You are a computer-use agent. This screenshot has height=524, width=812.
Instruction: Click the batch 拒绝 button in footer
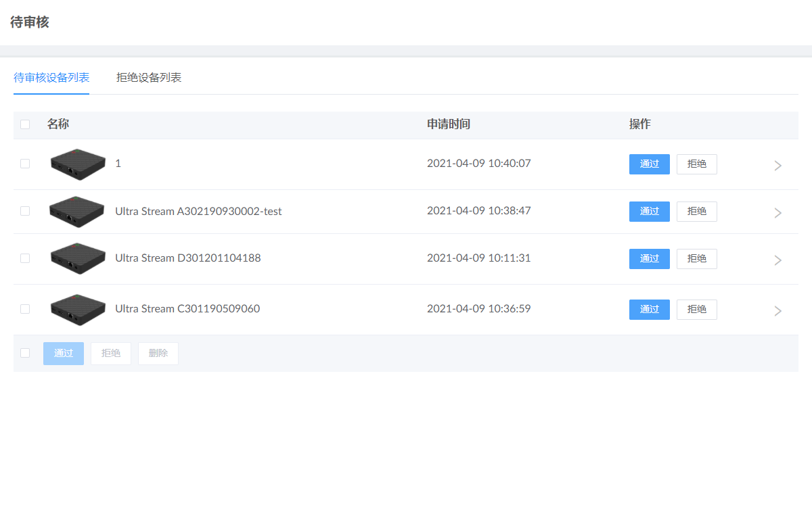click(x=111, y=354)
